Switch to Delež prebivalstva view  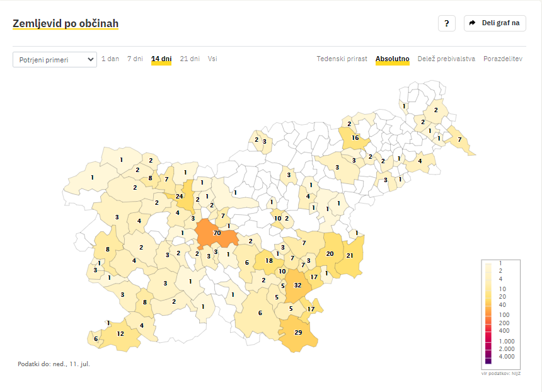click(446, 59)
